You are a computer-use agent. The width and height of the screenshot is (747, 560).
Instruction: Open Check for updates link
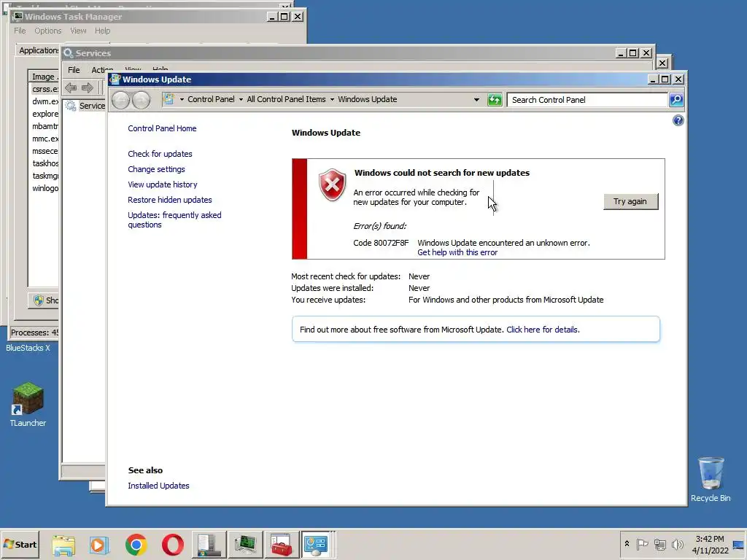pos(160,154)
